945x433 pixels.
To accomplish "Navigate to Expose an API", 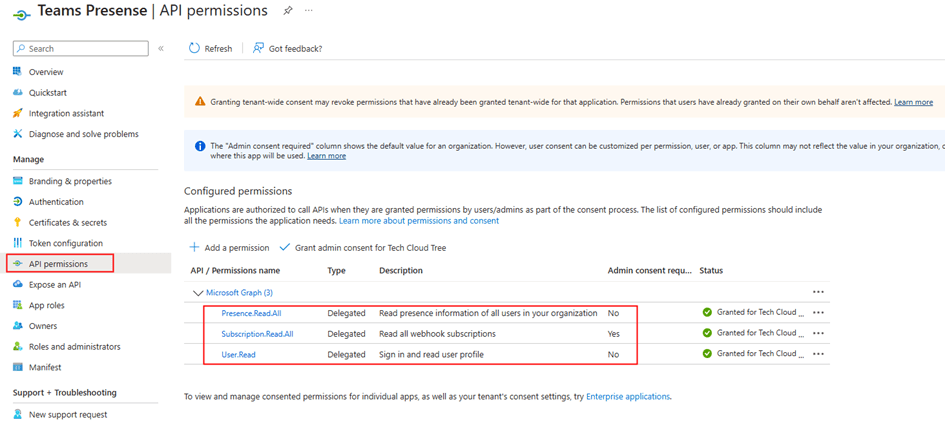I will (x=54, y=284).
